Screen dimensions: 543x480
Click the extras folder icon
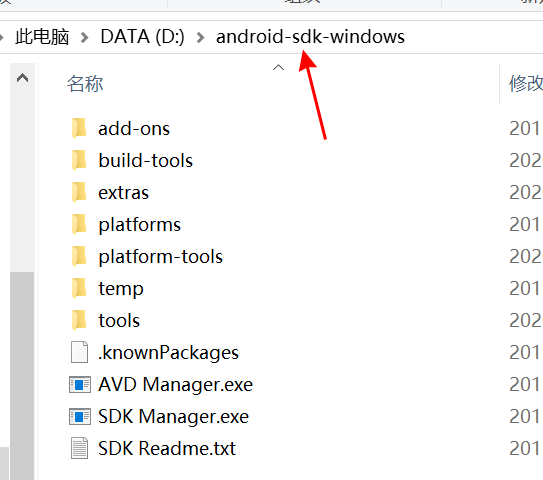point(79,192)
